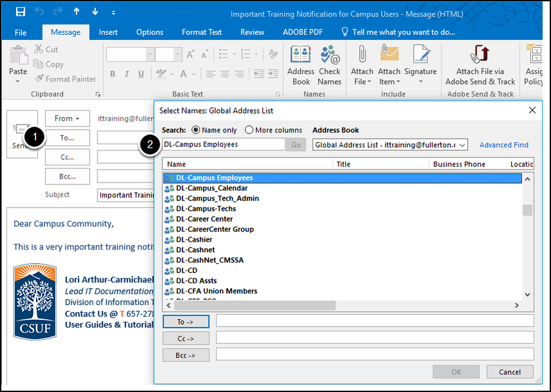Open Address Book list dropdown

[462, 145]
